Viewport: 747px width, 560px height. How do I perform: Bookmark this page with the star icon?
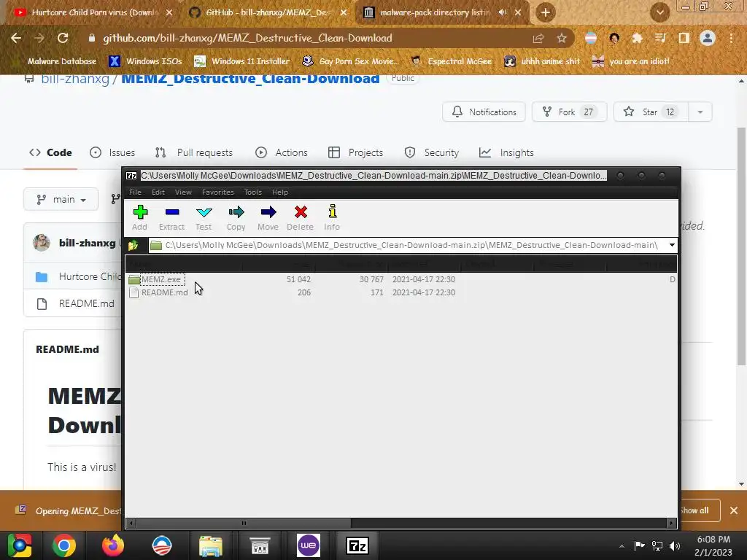(562, 39)
